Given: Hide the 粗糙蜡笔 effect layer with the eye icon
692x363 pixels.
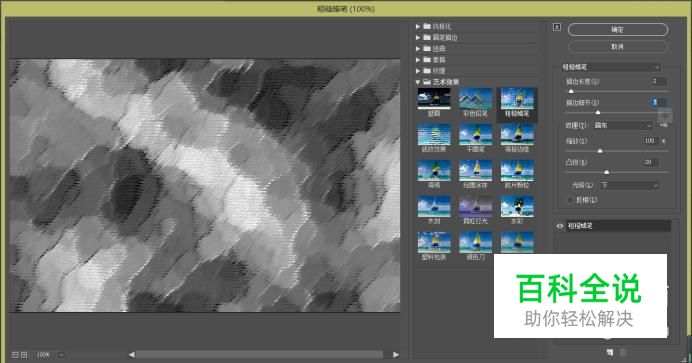Looking at the screenshot, I should tap(560, 226).
